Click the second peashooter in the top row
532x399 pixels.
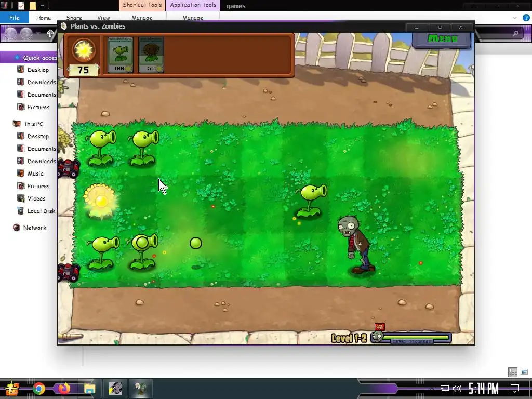pos(143,148)
